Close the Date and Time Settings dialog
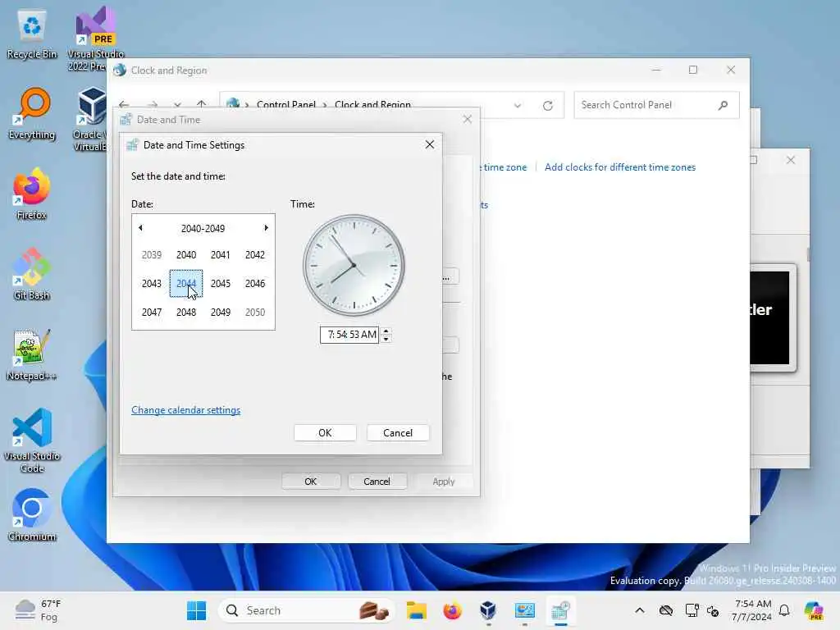This screenshot has height=630, width=840. point(430,144)
